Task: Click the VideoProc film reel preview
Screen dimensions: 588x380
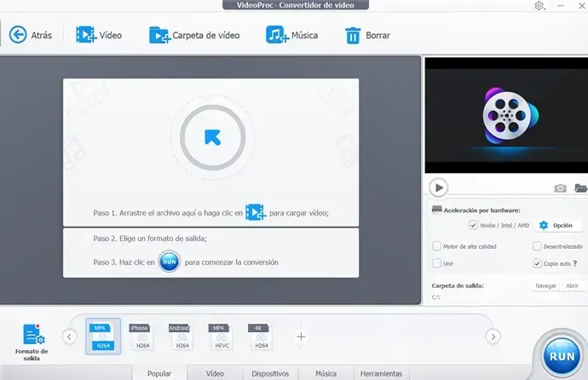Action: click(510, 115)
